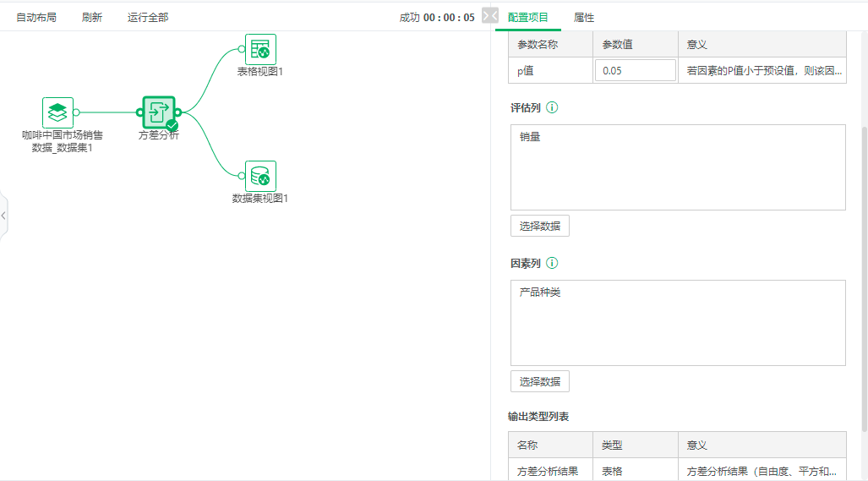The height and width of the screenshot is (481, 868).
Task: Select the 咖啡中国市场销售数据 dataset node icon
Action: 57,112
